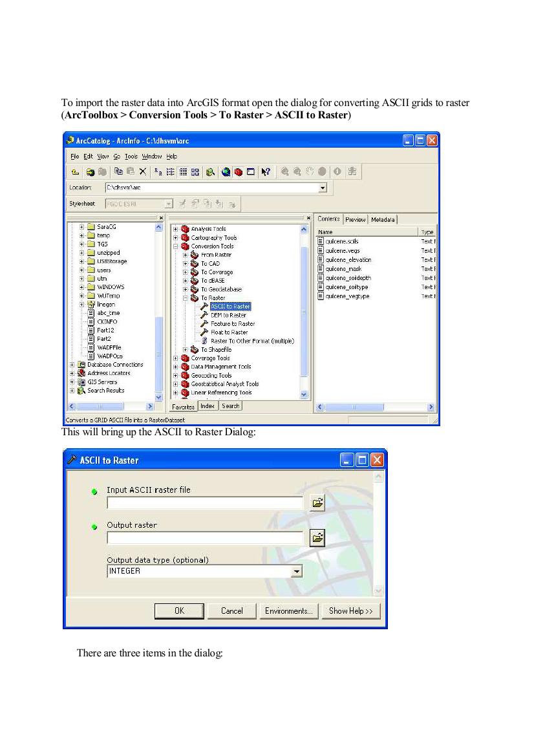Click the Output raster text field
The image size is (534, 756).
pyautogui.click(x=206, y=538)
